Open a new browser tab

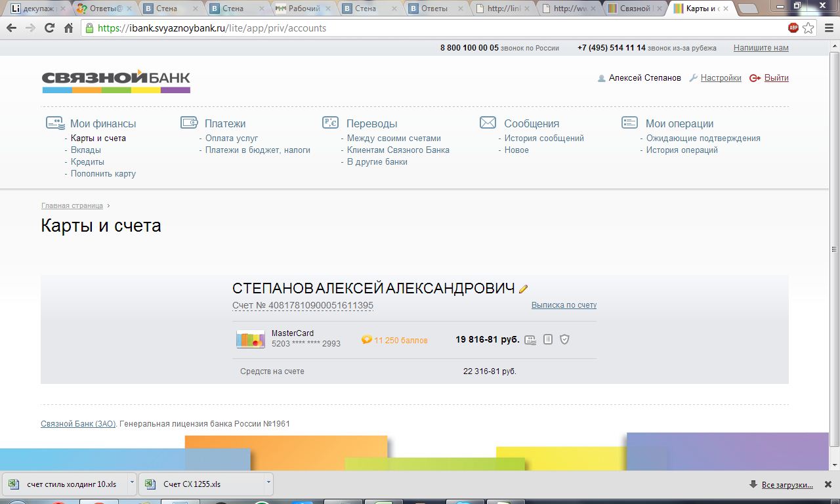[x=747, y=9]
